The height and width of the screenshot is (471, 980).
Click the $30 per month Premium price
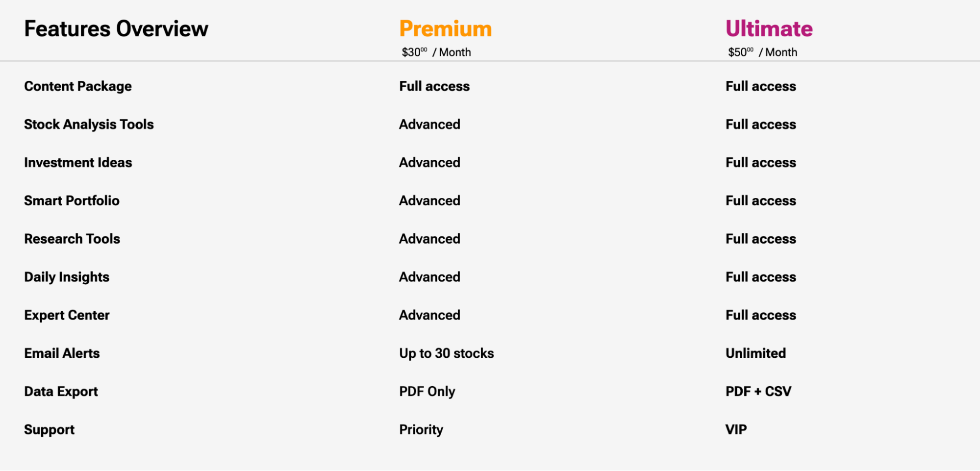pyautogui.click(x=436, y=52)
